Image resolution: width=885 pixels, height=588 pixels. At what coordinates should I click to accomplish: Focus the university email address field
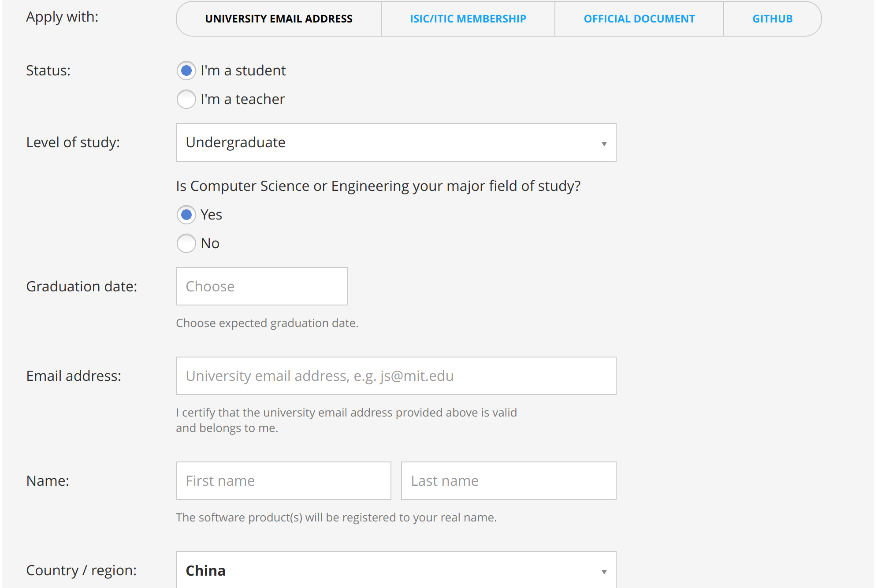[395, 376]
